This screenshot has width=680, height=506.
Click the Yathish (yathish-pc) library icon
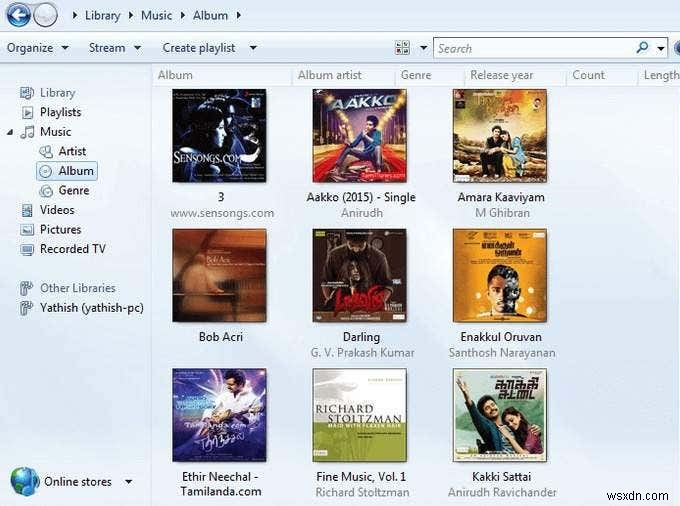(26, 308)
